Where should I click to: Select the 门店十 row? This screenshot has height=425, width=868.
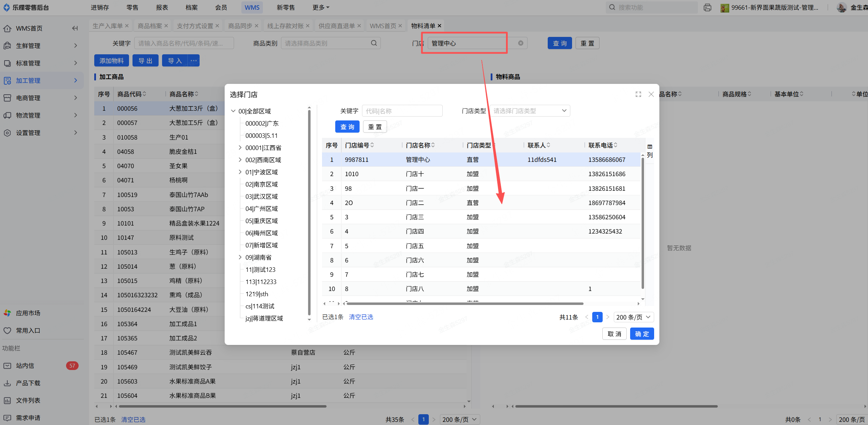[415, 174]
